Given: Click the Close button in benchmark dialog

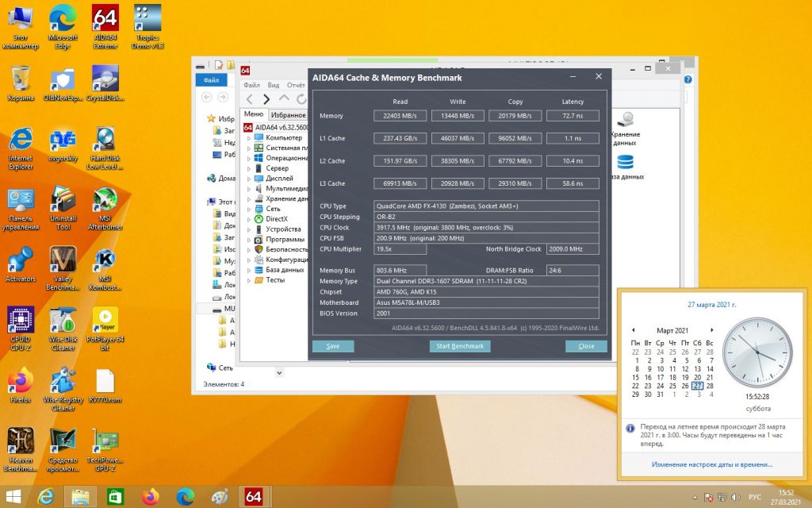Looking at the screenshot, I should click(x=586, y=346).
